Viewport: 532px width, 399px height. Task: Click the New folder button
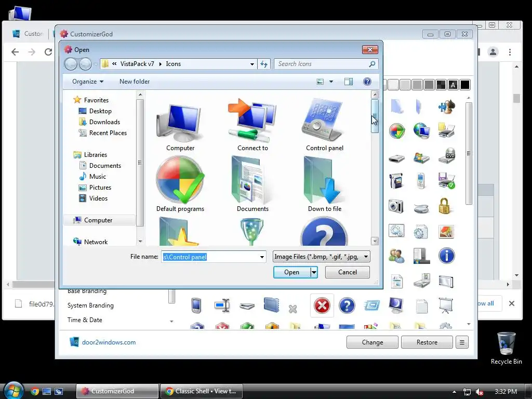(135, 82)
